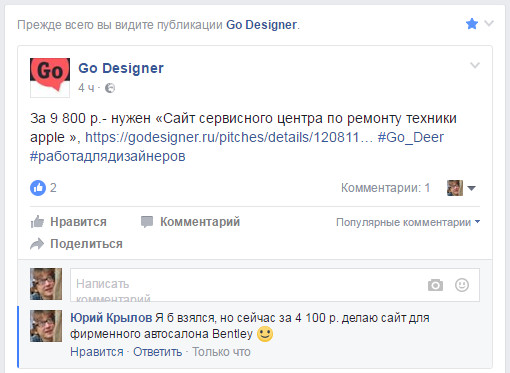This screenshot has height=373, width=510.
Task: Open the Go Designer page logo
Action: [x=50, y=78]
